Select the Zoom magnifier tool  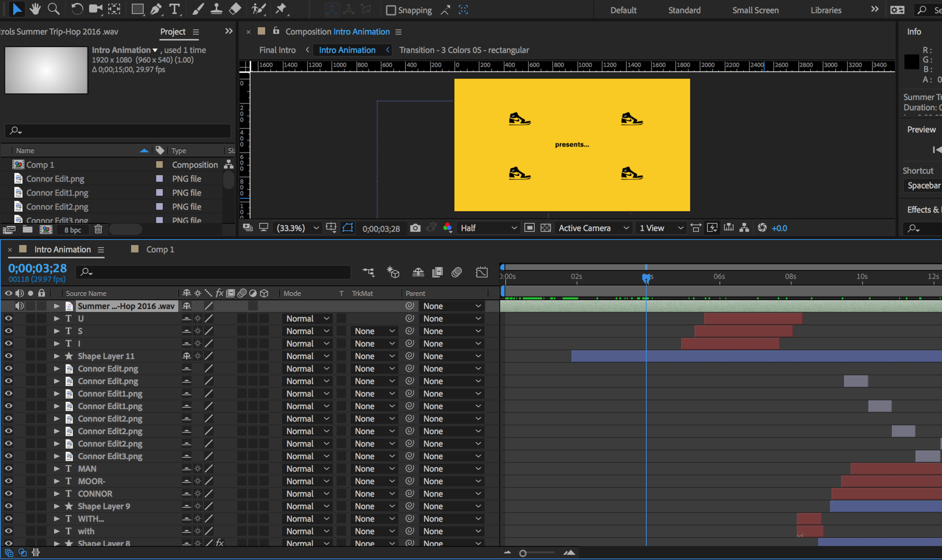point(54,9)
